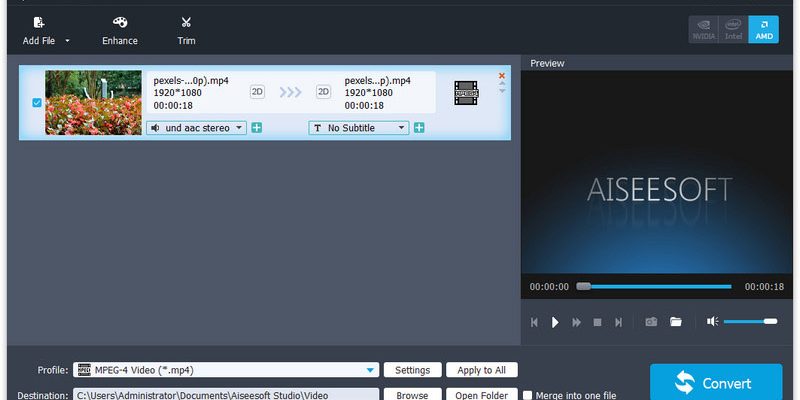Move file up with the arrow
800x400 pixels.
(x=503, y=84)
